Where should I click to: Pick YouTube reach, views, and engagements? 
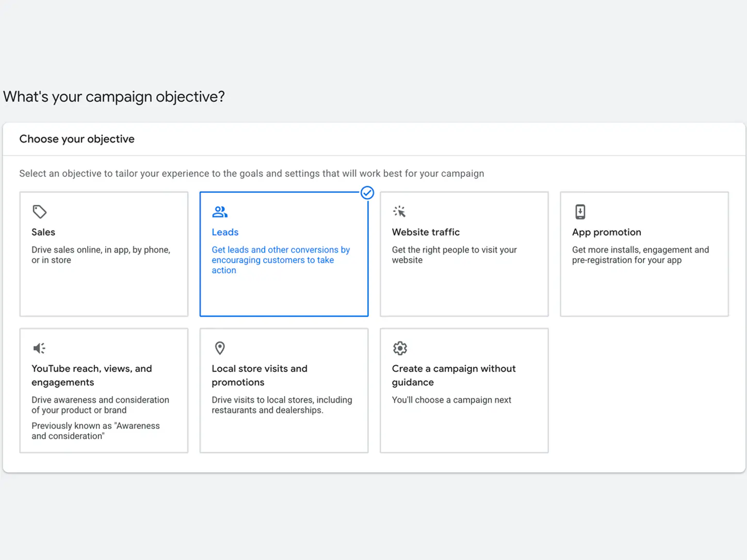tap(92, 375)
